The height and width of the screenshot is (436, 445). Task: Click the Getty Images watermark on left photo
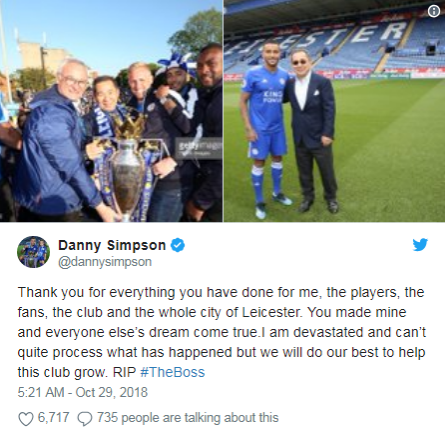click(199, 148)
